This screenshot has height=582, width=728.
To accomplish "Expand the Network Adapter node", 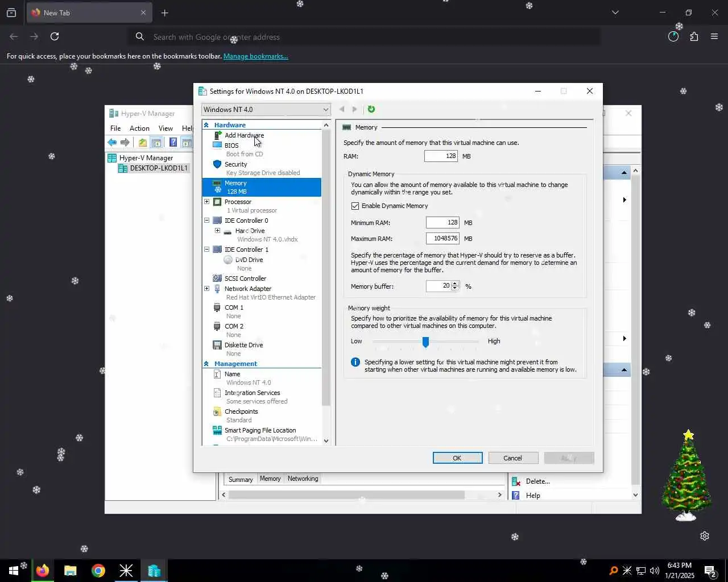I will (207, 289).
